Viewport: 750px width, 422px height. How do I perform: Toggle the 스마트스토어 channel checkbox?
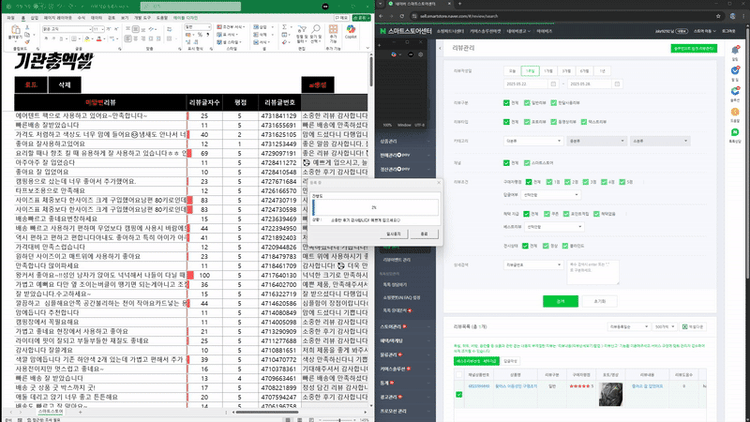tap(527, 163)
